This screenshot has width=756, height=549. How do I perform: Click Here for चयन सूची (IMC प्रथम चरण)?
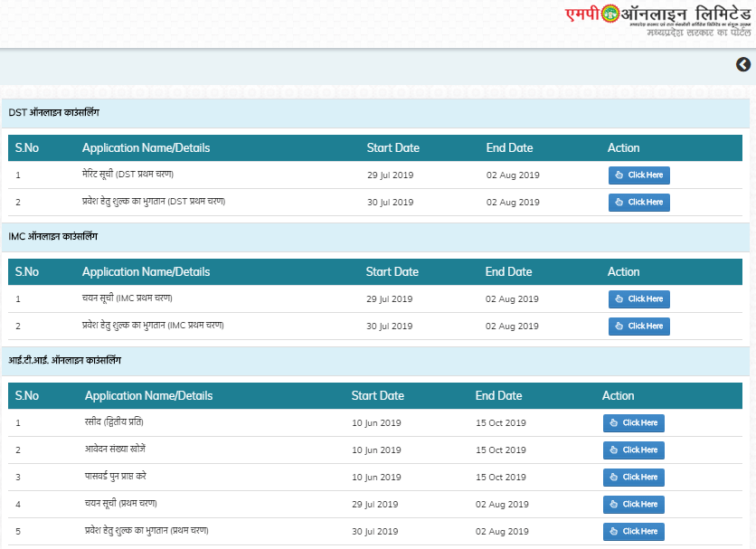click(x=638, y=299)
